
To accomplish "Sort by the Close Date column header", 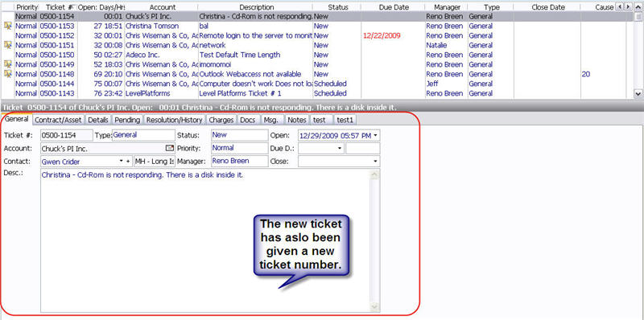I will coord(548,7).
